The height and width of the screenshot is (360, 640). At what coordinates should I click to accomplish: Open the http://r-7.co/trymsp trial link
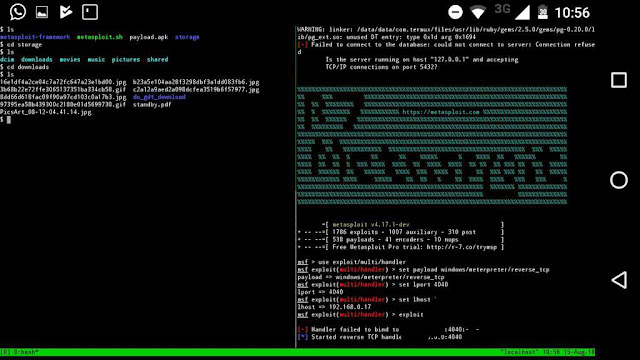click(x=462, y=247)
